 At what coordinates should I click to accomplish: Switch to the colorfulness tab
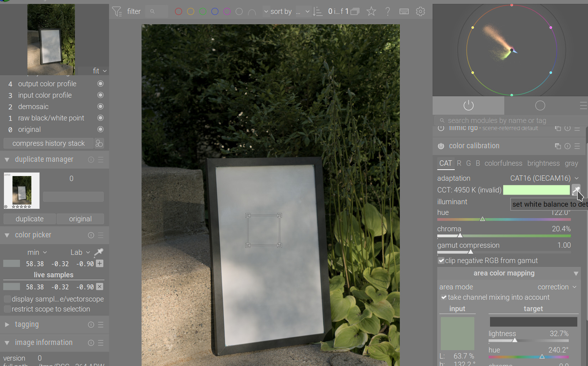coord(503,163)
